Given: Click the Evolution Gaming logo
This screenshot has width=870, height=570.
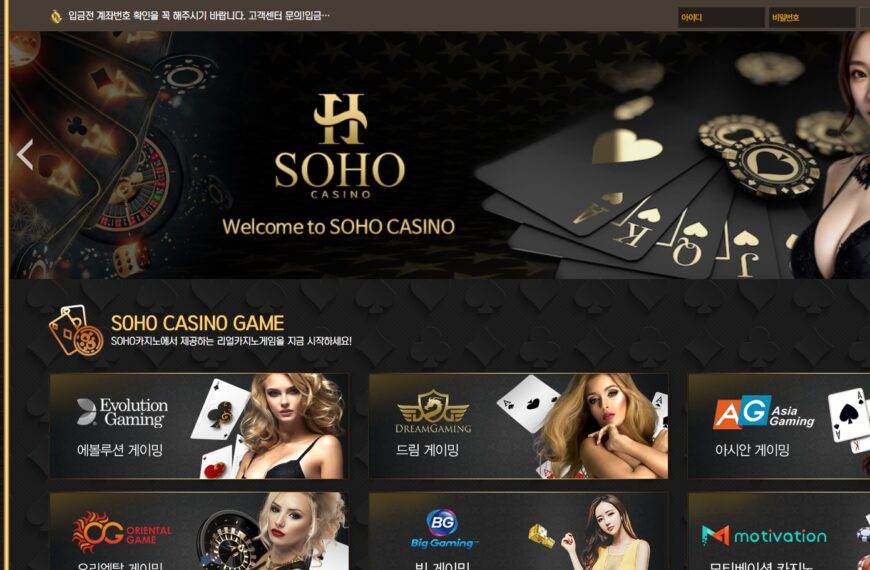Looking at the screenshot, I should pyautogui.click(x=123, y=412).
